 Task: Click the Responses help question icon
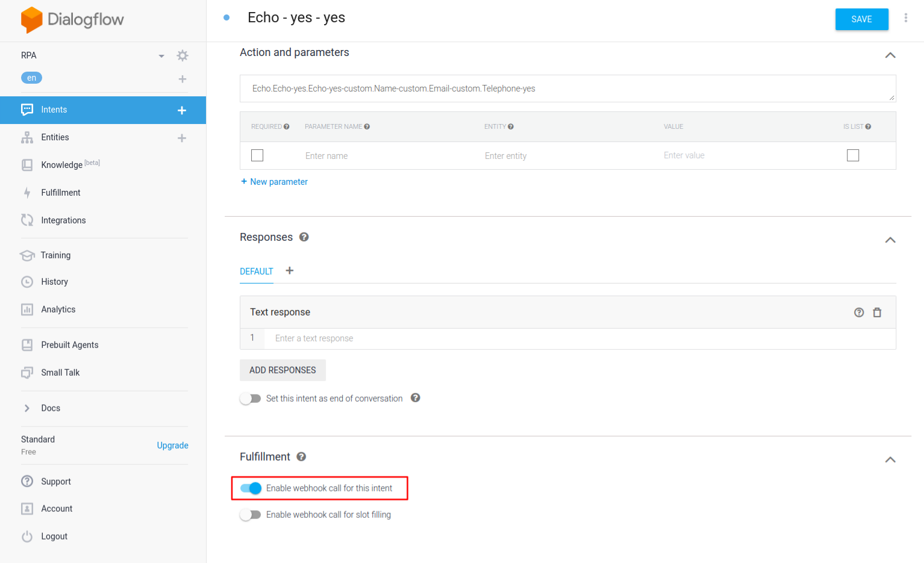304,237
